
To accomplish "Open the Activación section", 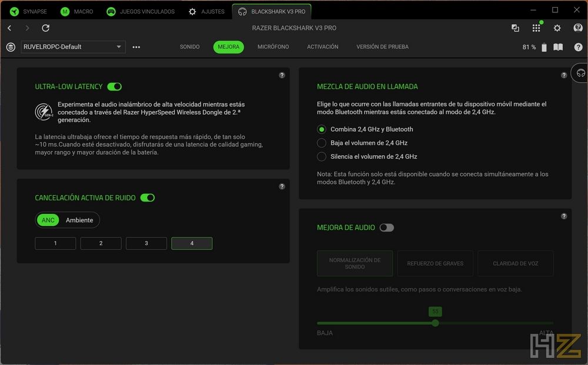I will [x=322, y=47].
